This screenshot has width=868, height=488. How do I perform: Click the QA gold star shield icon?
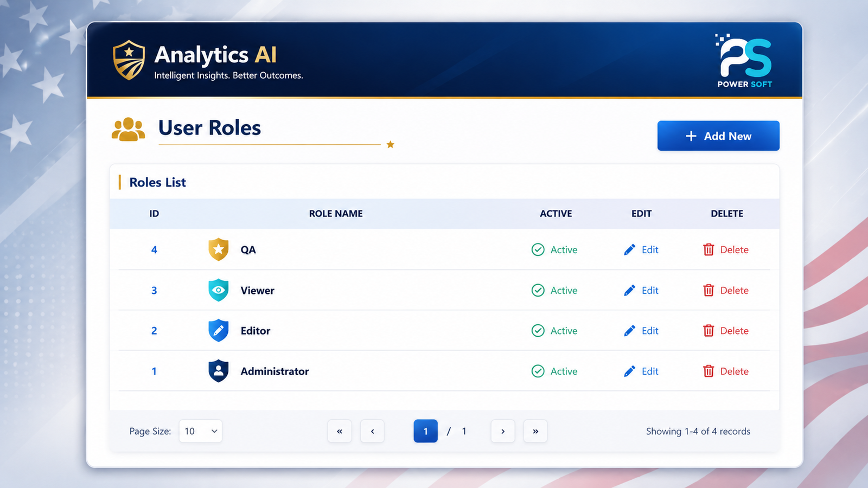point(218,249)
